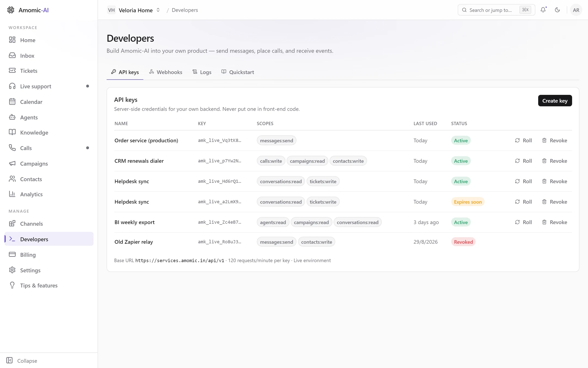Collapse the sidebar
Screen dimensions: 588x368
tap(22, 361)
